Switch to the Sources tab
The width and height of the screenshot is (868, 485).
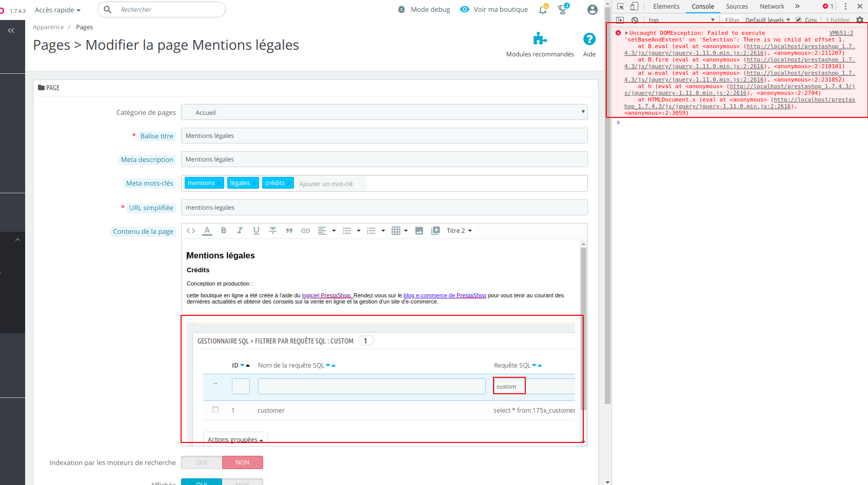click(x=737, y=6)
